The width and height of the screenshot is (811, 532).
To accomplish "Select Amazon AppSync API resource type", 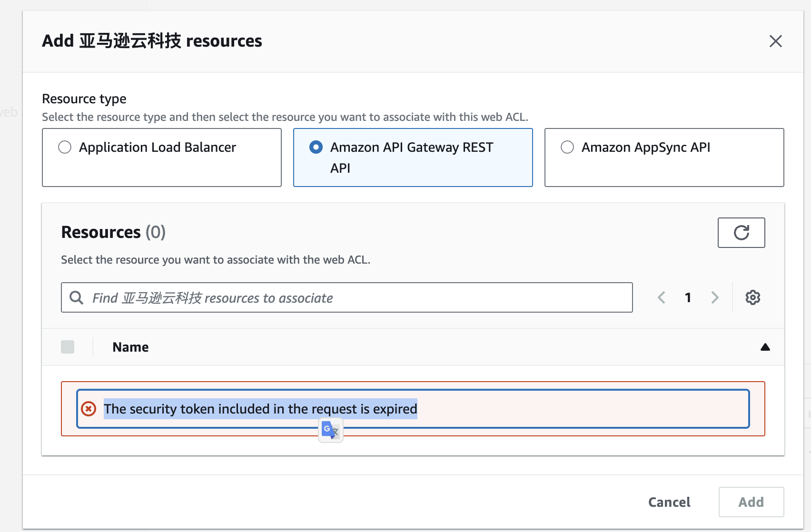I will pos(664,158).
